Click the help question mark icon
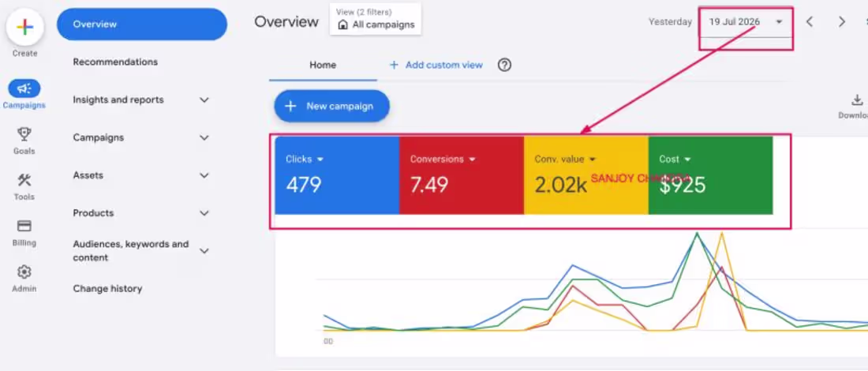This screenshot has height=371, width=868. 504,65
